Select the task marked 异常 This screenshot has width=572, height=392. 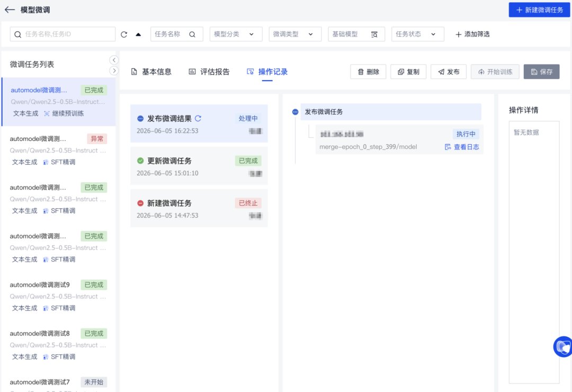coord(59,150)
